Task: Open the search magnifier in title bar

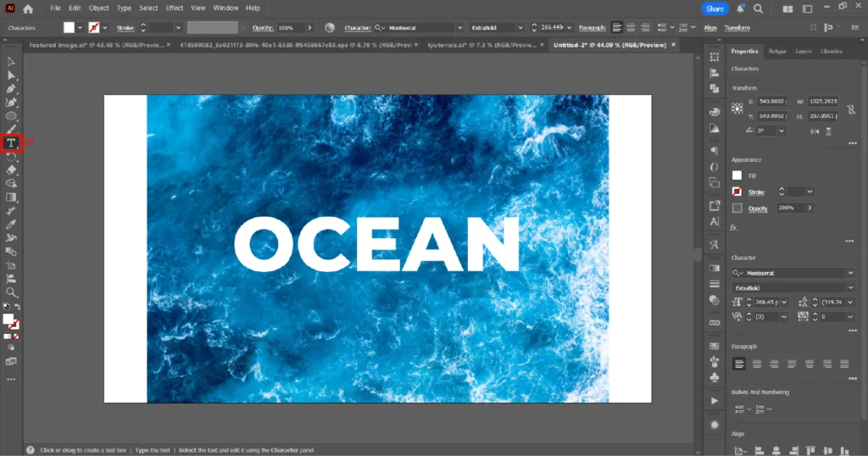Action: click(759, 8)
